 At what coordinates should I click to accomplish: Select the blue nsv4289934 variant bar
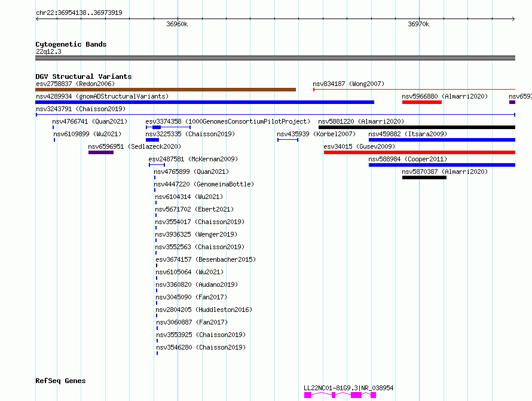pos(204,102)
